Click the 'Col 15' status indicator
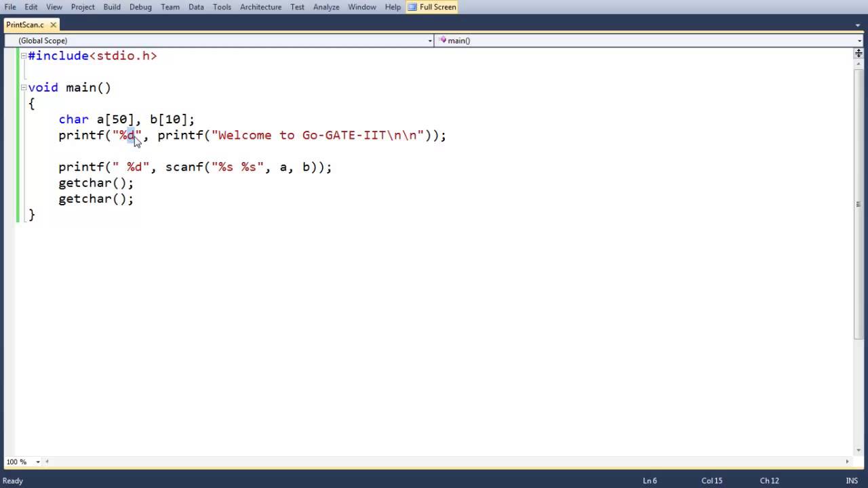The image size is (868, 488). (712, 481)
